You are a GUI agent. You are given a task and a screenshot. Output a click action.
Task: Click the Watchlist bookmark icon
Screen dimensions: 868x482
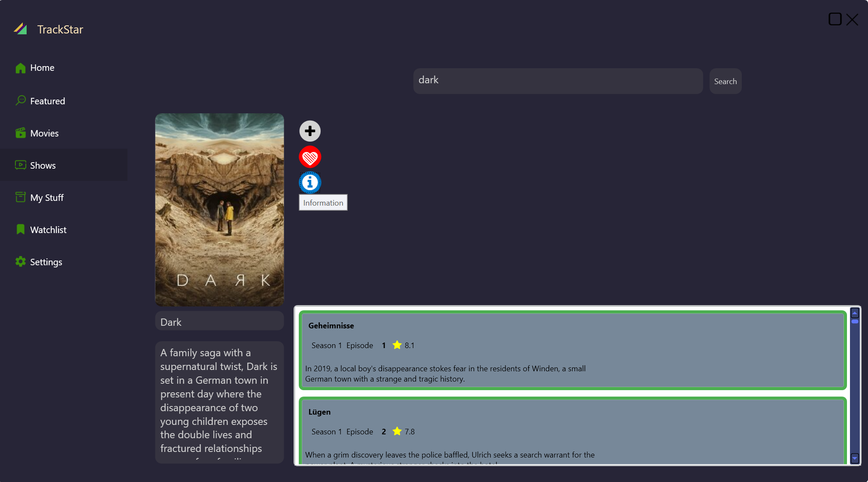pos(21,230)
